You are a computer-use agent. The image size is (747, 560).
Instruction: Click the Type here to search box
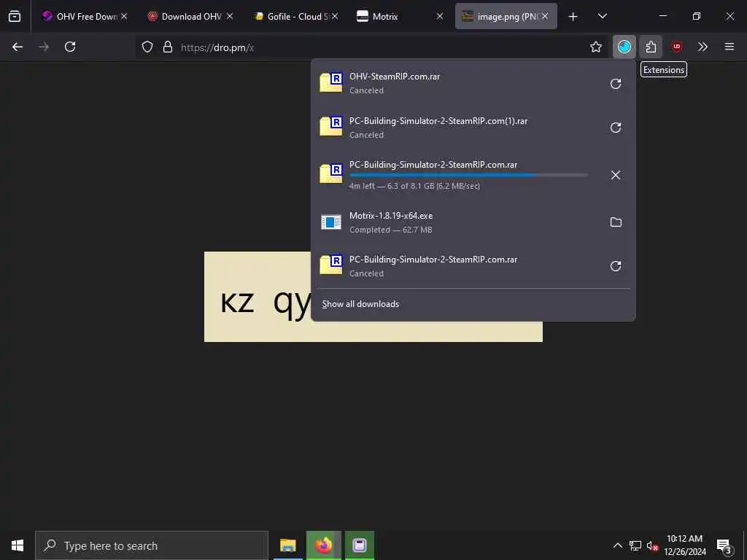click(x=152, y=545)
